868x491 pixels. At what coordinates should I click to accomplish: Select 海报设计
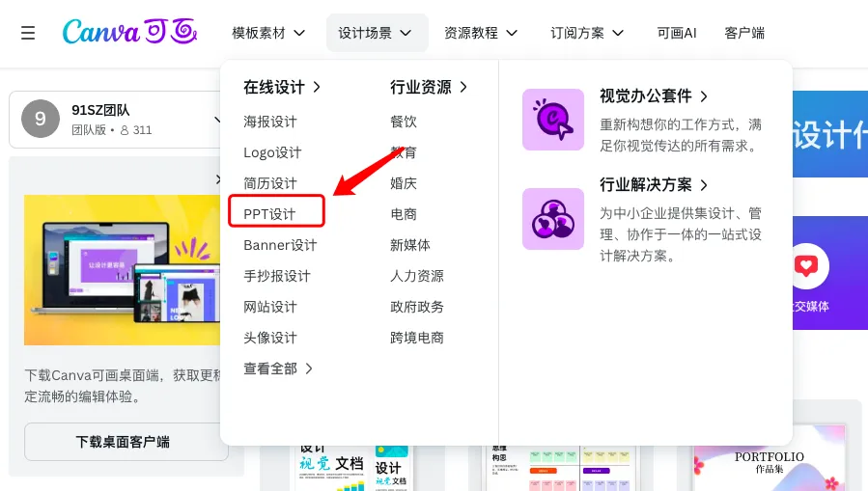[270, 122]
